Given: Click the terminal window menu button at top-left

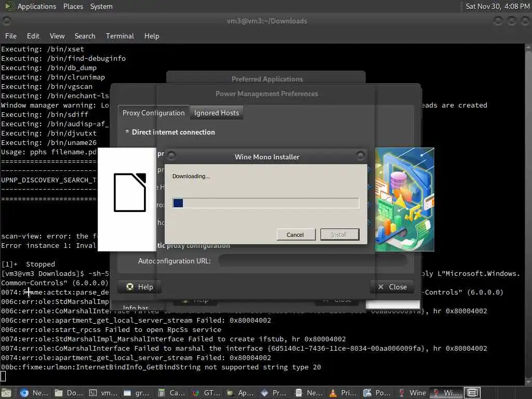Looking at the screenshot, I should pos(6,21).
